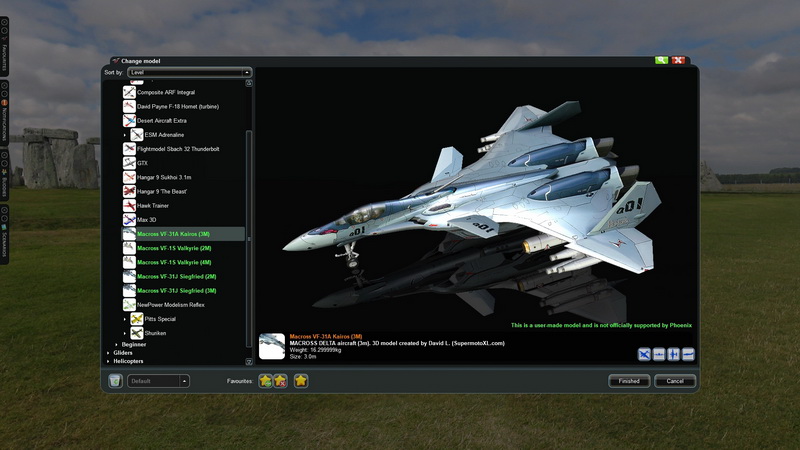
Task: Expand the Shuriken tree node
Action: [125, 334]
